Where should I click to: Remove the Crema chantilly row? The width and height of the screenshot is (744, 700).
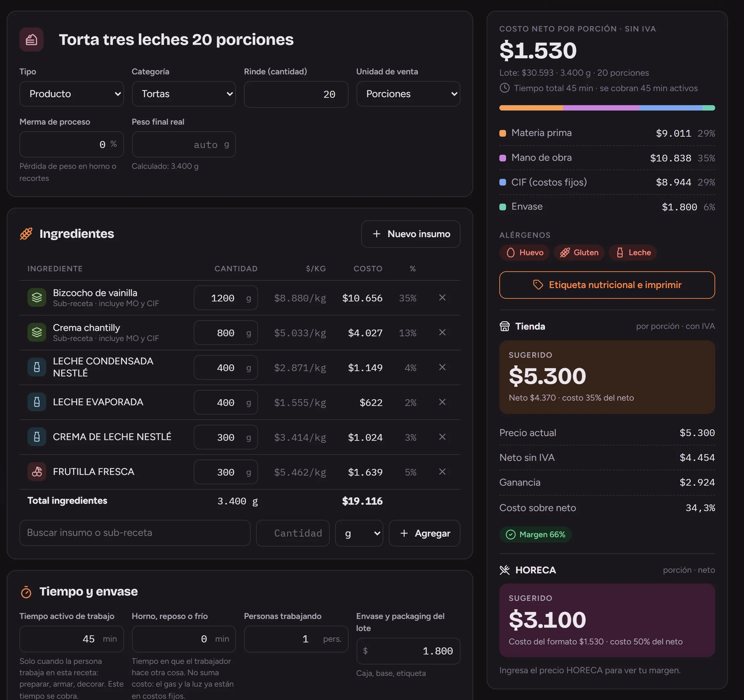pyautogui.click(x=442, y=333)
